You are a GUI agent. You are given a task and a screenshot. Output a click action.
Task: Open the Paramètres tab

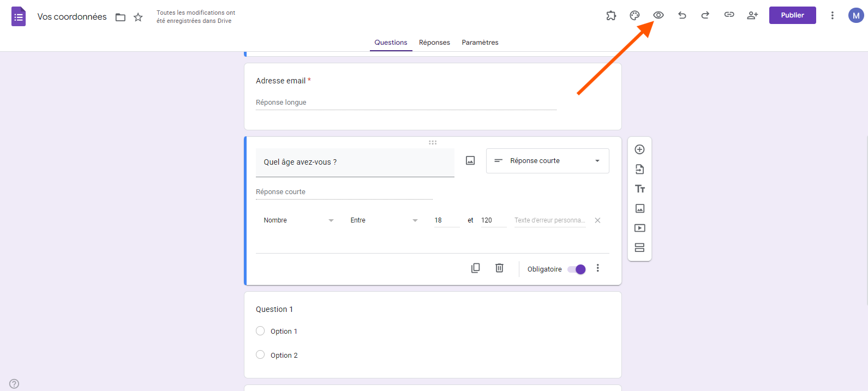tap(480, 43)
